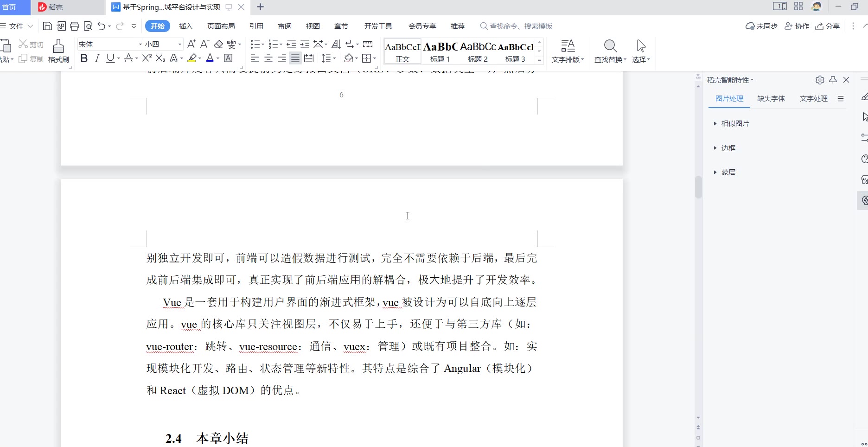868x447 pixels.
Task: Open the bullet list dropdown arrow
Action: tap(262, 45)
